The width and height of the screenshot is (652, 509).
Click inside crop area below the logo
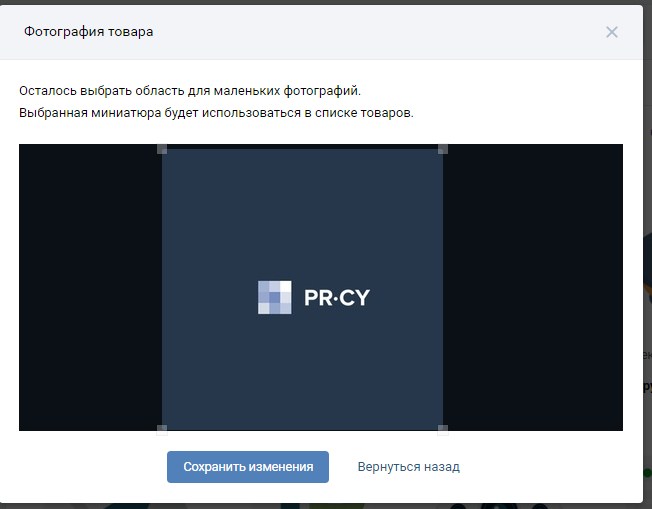(x=302, y=375)
